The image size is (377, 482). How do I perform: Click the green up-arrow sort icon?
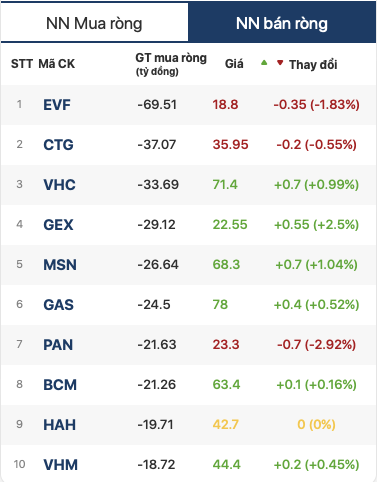[x=264, y=62]
